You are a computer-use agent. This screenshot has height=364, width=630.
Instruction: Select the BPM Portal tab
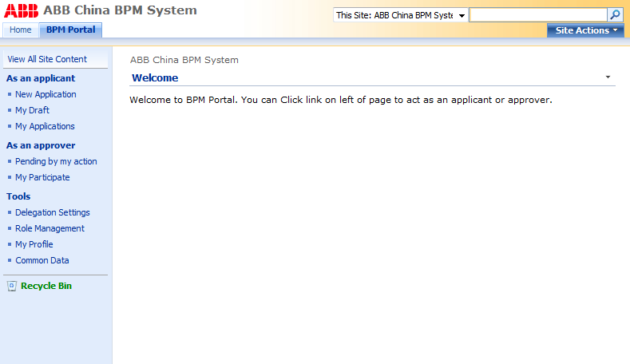(x=71, y=30)
